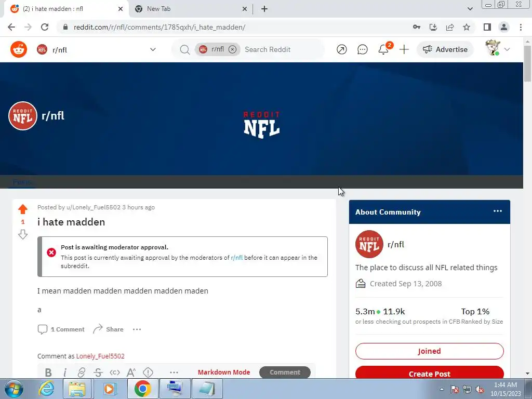Open the saved passwords key icon

[417, 27]
